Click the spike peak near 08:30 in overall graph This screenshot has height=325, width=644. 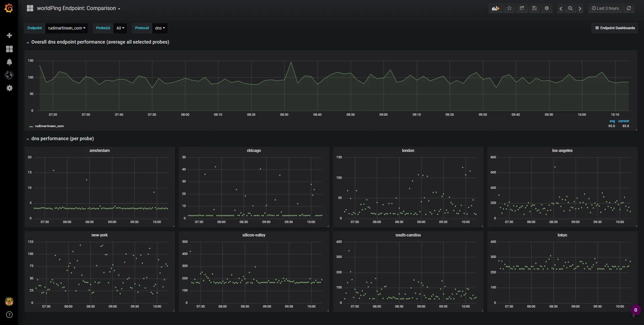(291, 62)
